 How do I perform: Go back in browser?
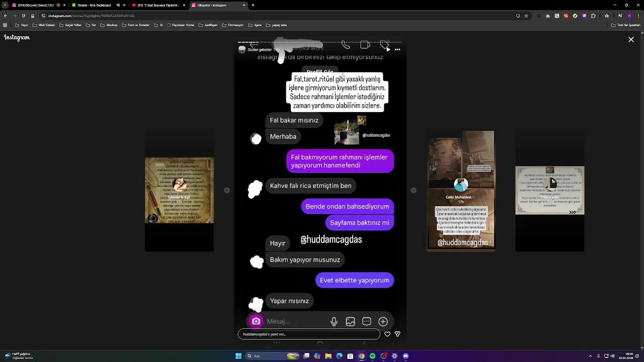point(5,16)
